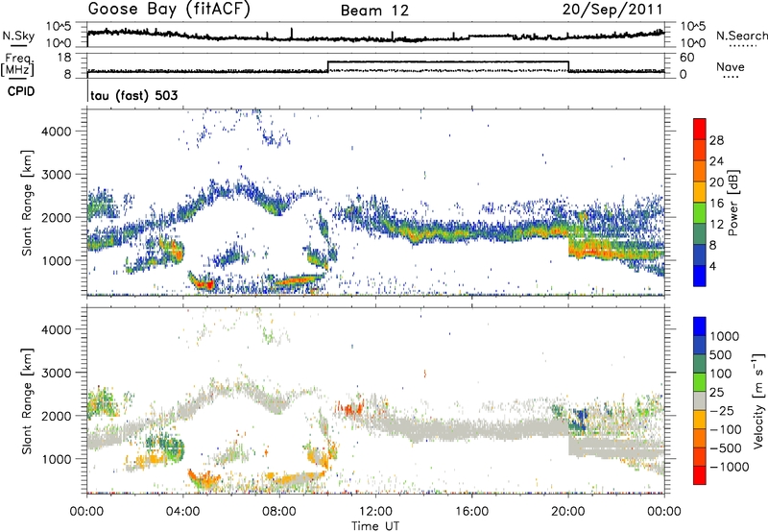This screenshot has height=532, width=768.
Task: Click the '20:00' time axis tick label
Action: [x=567, y=512]
